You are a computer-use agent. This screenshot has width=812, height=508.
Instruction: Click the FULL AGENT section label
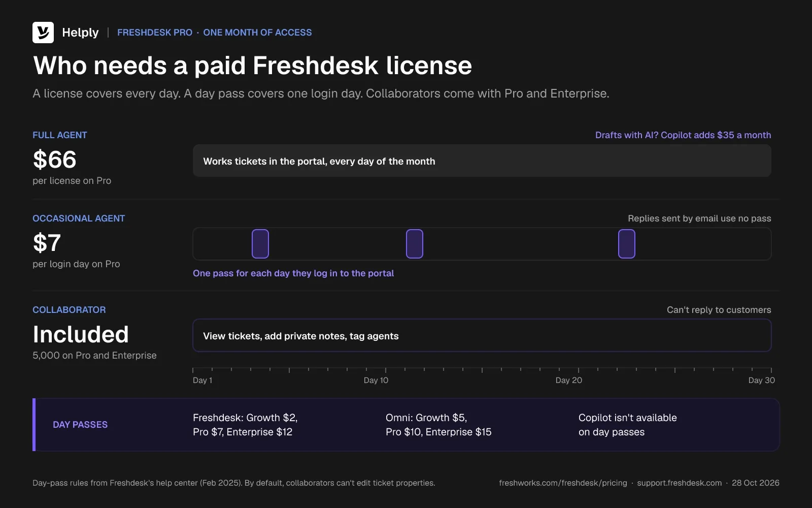[x=60, y=135]
